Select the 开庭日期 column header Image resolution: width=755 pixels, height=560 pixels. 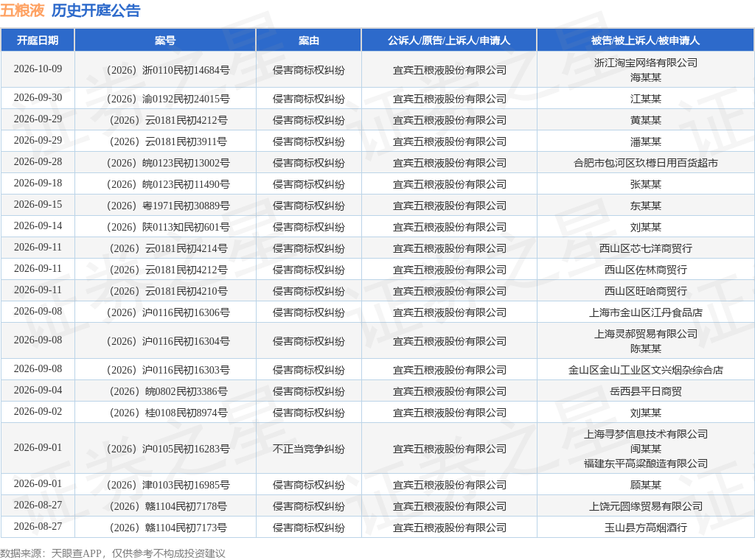(38, 41)
